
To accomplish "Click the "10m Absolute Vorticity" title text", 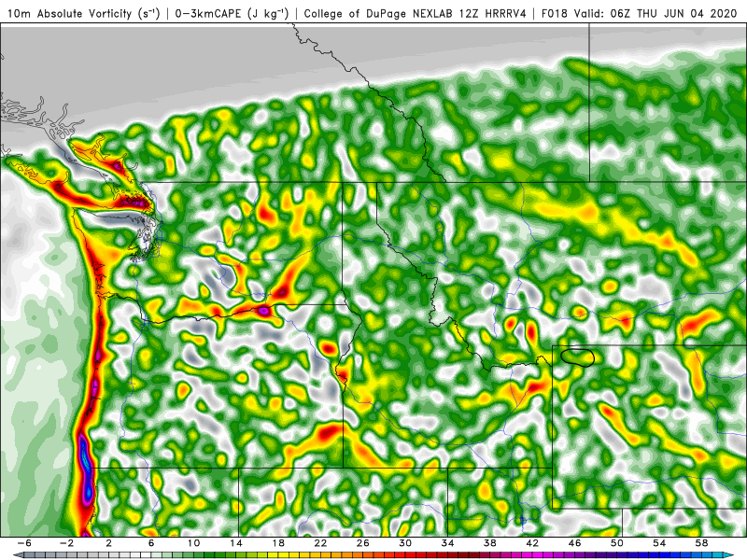I will [69, 14].
